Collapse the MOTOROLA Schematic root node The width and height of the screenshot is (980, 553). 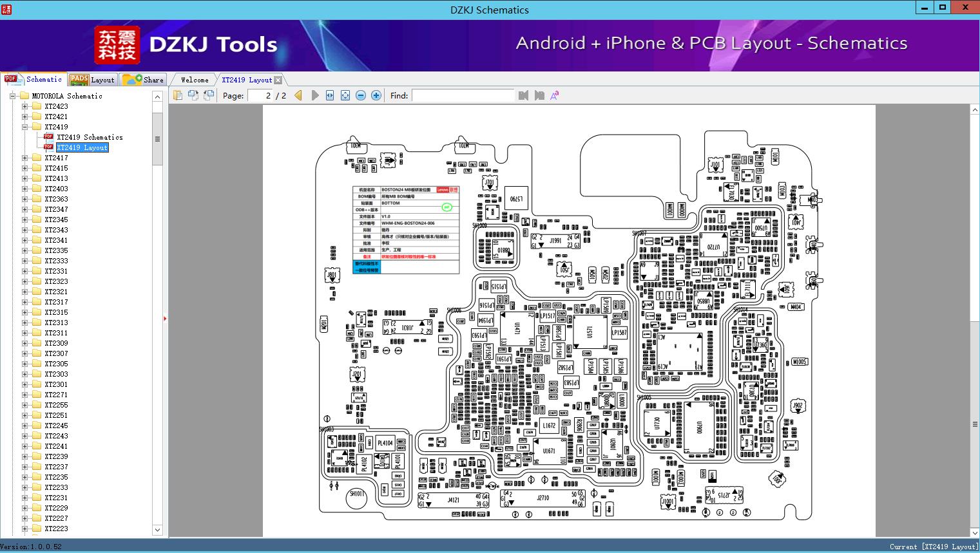point(12,96)
